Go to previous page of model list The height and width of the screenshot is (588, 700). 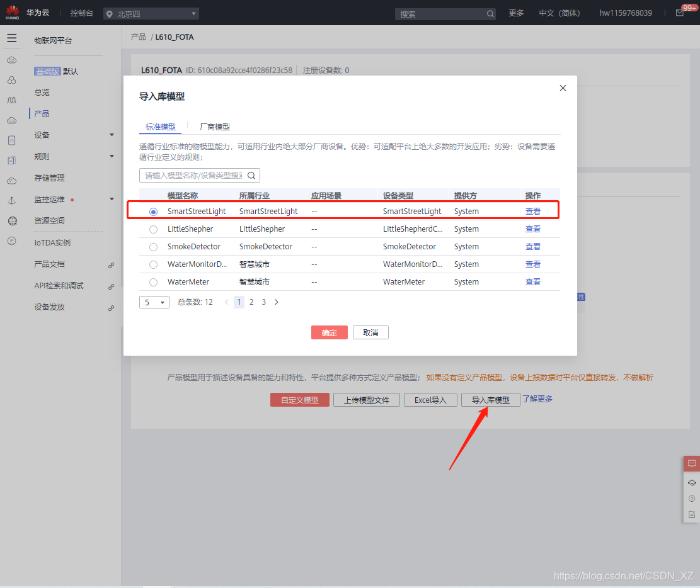point(227,302)
